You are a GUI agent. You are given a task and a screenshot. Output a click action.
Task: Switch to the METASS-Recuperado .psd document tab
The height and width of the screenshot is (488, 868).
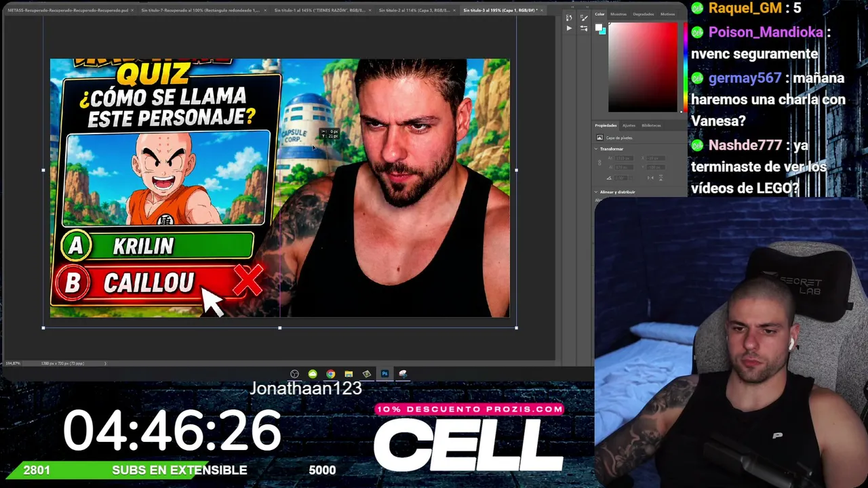tap(67, 10)
